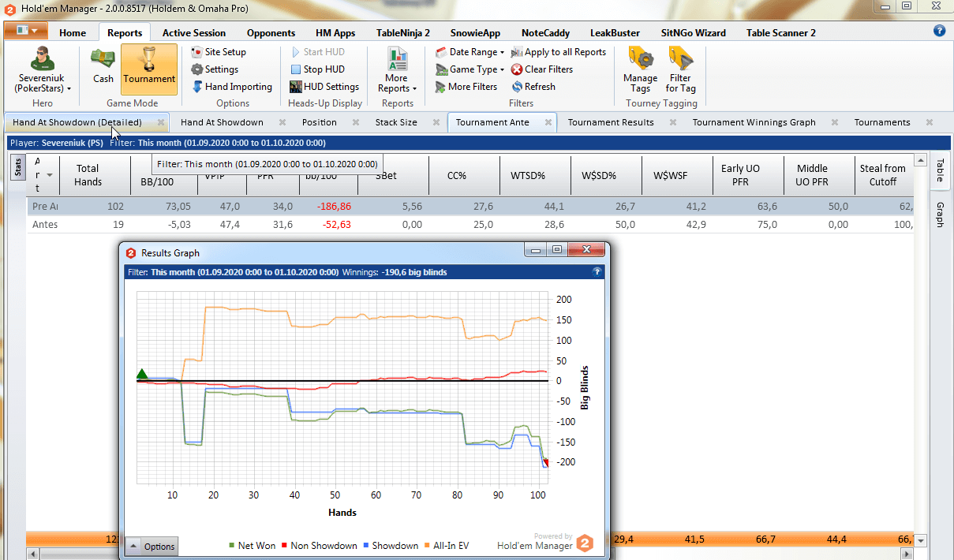Toggle the All-In EV legend series
954x560 pixels.
point(445,545)
